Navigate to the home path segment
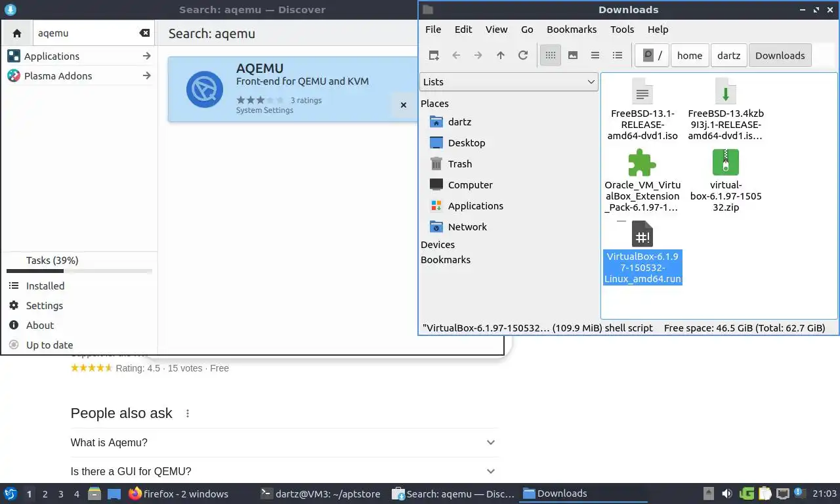 tap(690, 56)
